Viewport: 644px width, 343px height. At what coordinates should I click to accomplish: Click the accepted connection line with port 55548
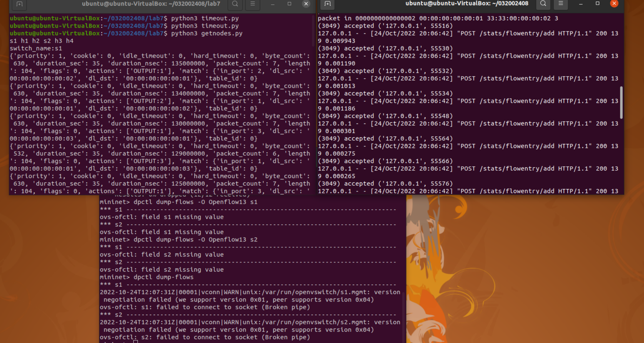[385, 116]
